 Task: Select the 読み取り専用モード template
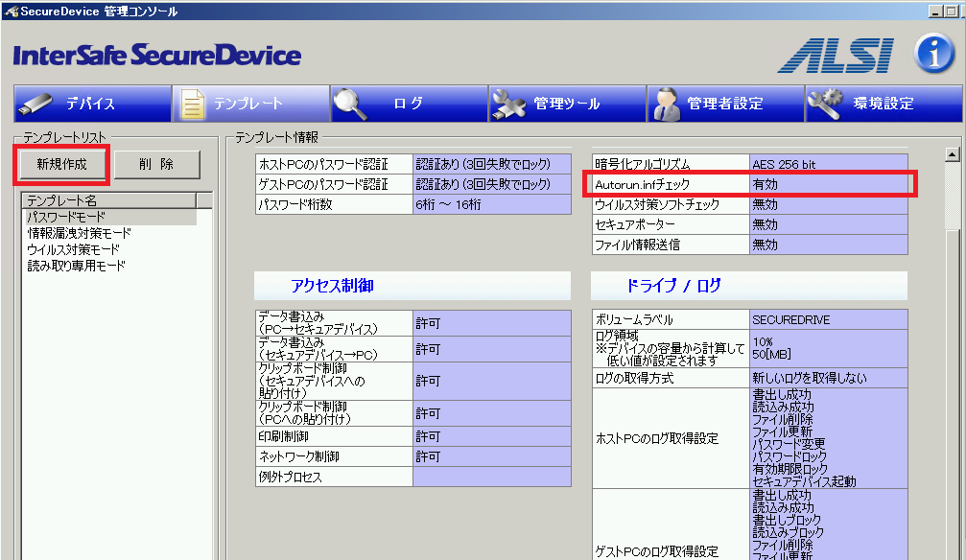click(77, 266)
